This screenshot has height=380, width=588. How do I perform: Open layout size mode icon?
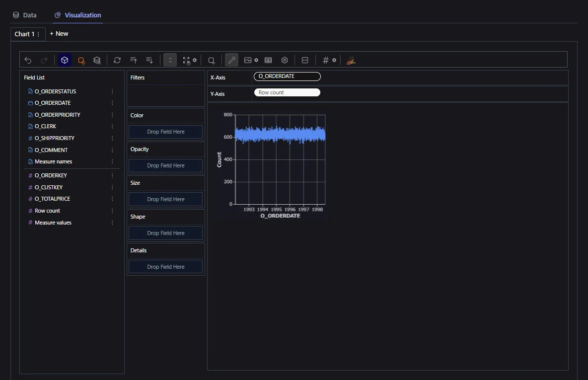[186, 60]
